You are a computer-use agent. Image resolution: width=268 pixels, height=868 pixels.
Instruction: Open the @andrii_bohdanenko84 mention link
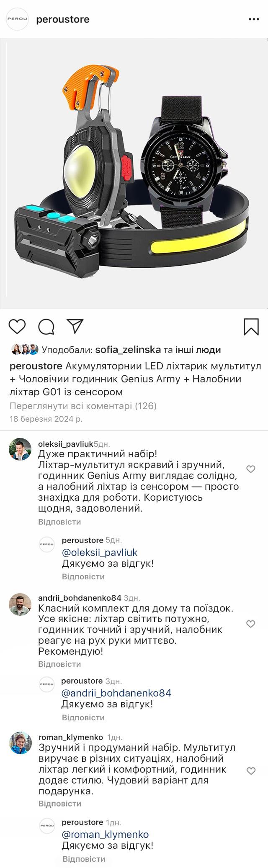[x=116, y=693]
